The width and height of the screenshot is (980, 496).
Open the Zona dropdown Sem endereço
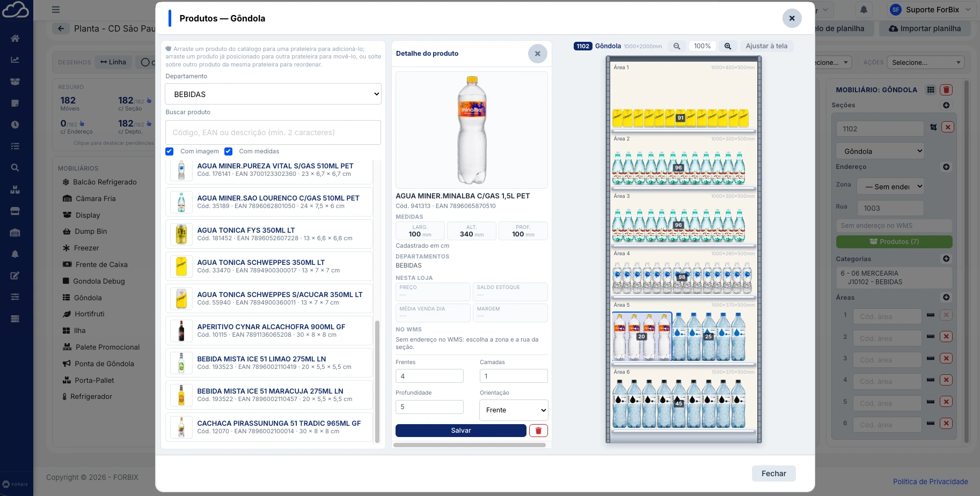point(890,187)
